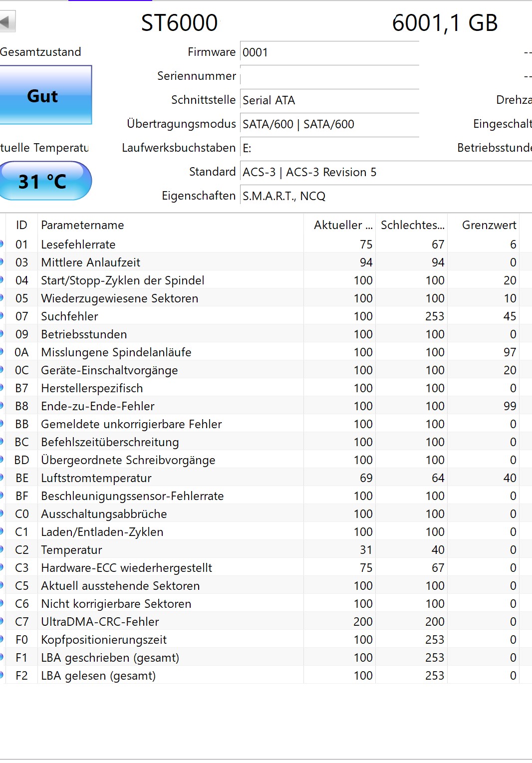Click the empty Seriennummer field
This screenshot has height=763, width=532.
click(x=329, y=76)
